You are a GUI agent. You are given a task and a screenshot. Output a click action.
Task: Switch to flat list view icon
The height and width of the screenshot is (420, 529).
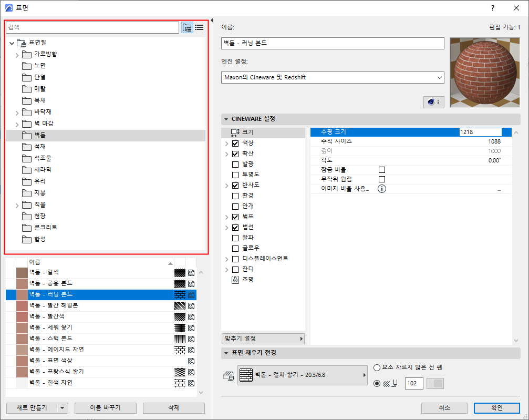[x=200, y=27]
